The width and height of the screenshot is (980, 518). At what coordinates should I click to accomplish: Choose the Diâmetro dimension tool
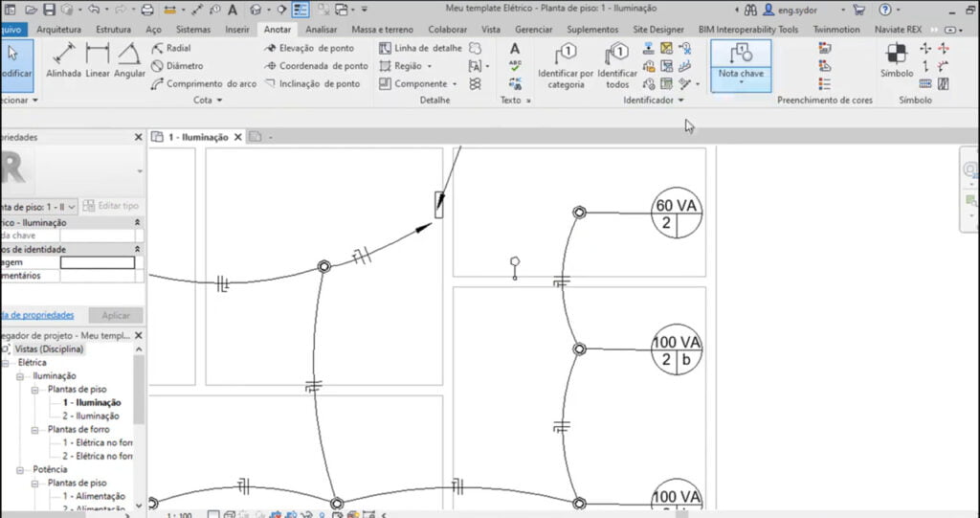pyautogui.click(x=177, y=66)
